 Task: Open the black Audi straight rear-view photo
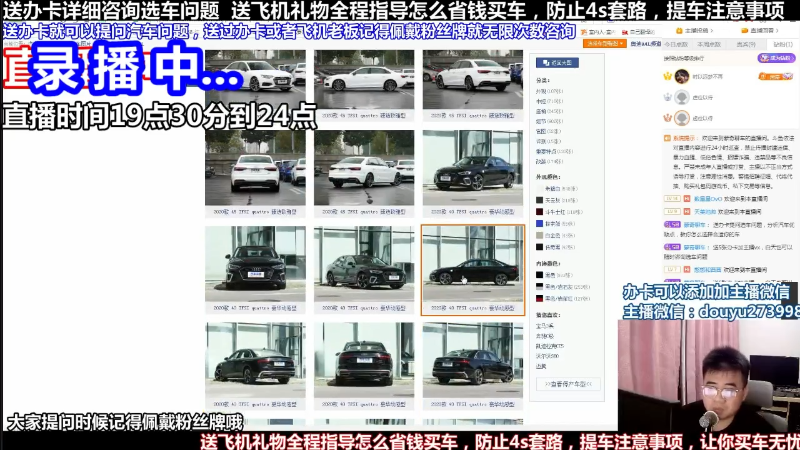coord(364,360)
